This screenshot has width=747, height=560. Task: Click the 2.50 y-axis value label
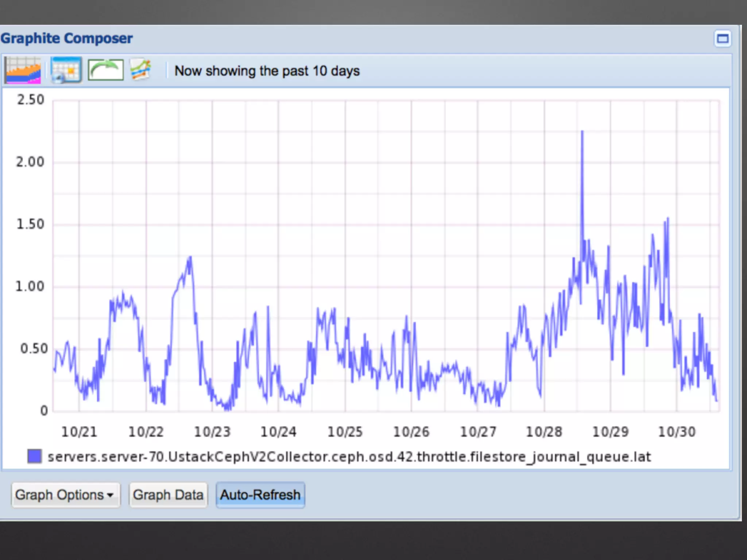[31, 100]
